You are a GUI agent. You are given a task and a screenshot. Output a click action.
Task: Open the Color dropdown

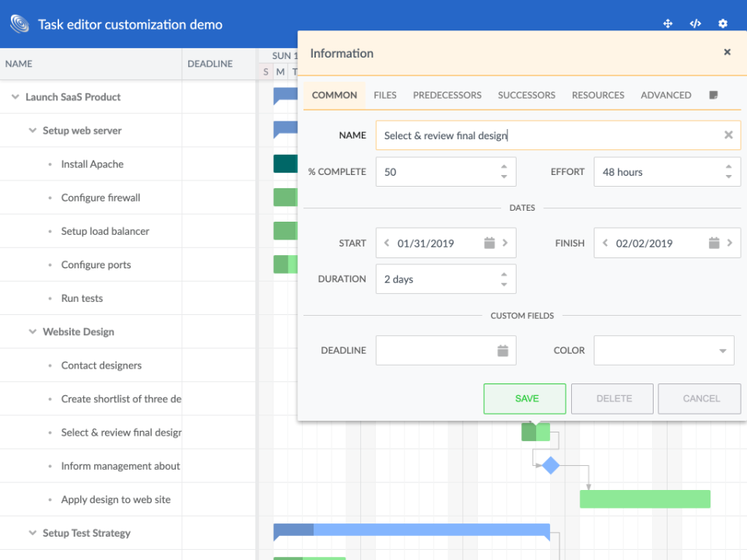(x=723, y=351)
